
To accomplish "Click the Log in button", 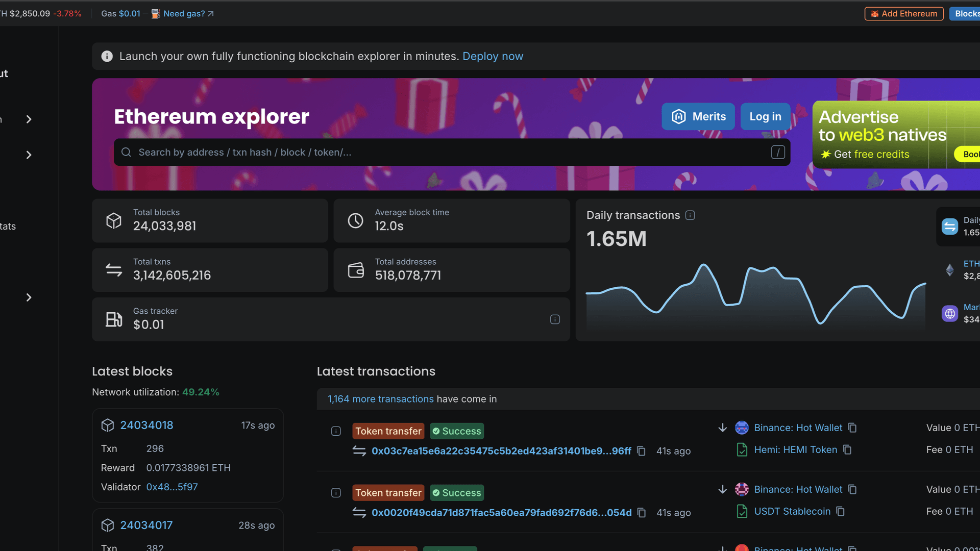I will pyautogui.click(x=765, y=116).
